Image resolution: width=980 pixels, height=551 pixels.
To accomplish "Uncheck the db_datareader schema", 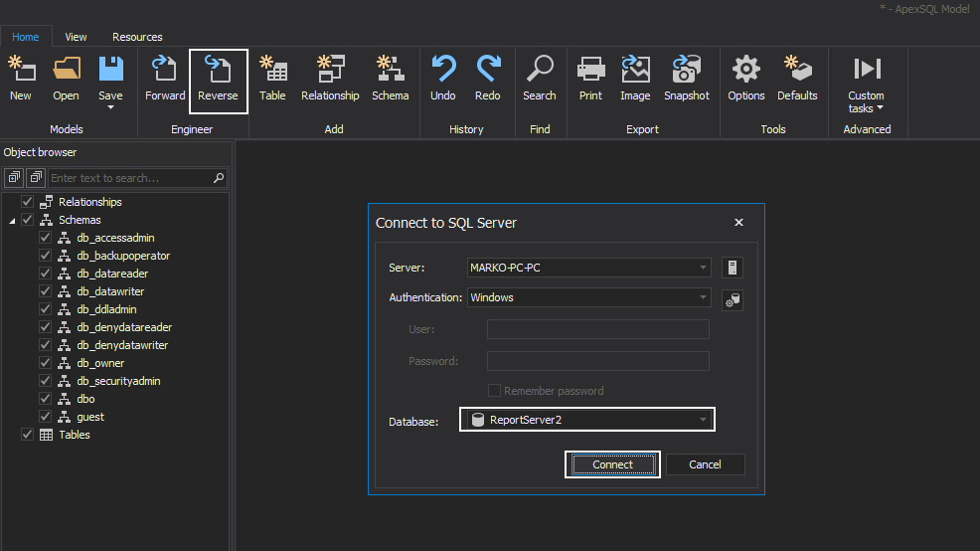I will (x=45, y=274).
